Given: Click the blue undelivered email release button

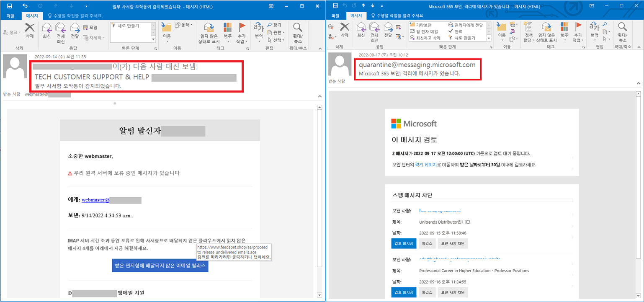Looking at the screenshot, I should coord(160,266).
